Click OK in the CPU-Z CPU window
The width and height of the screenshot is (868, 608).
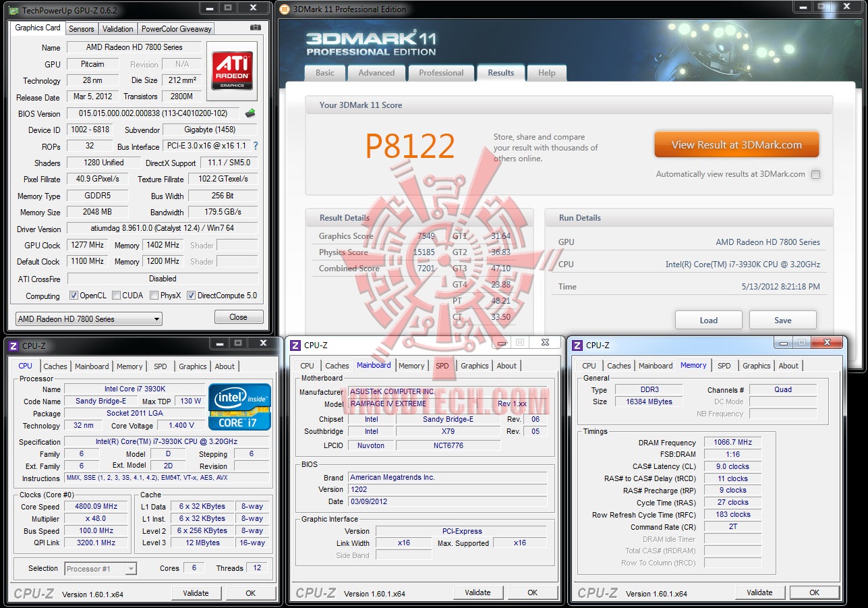click(250, 593)
